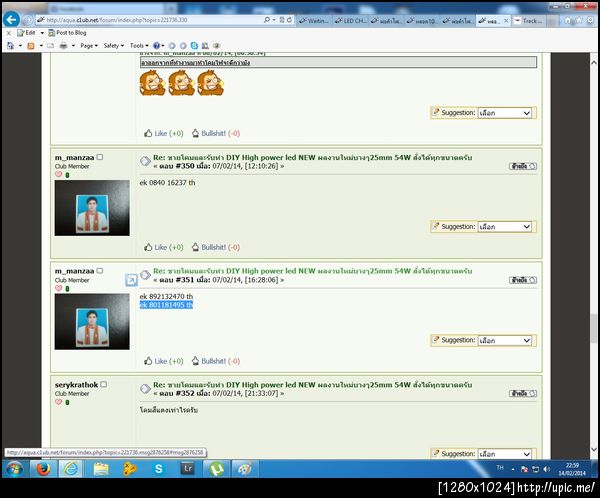Open Suggestion dropdown in reply #352
Screen dimensions: 600x498
[x=505, y=454]
